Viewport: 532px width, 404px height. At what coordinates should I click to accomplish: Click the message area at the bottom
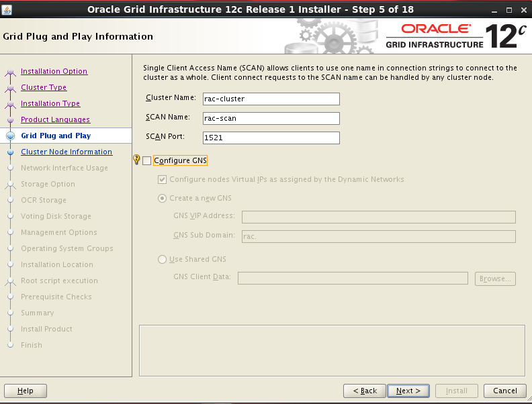pyautogui.click(x=332, y=351)
